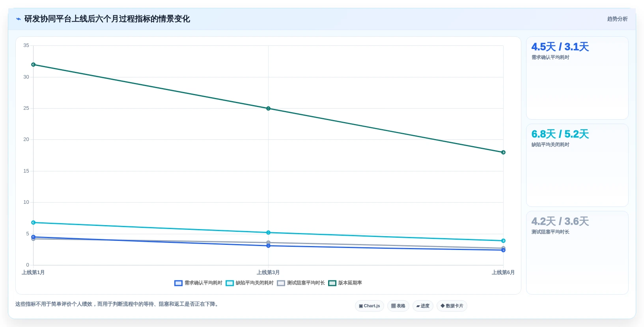The height and width of the screenshot is (327, 644).
Task: Click 缺陷平均关闭耗时 point at 上线第1月
Action: (x=33, y=223)
